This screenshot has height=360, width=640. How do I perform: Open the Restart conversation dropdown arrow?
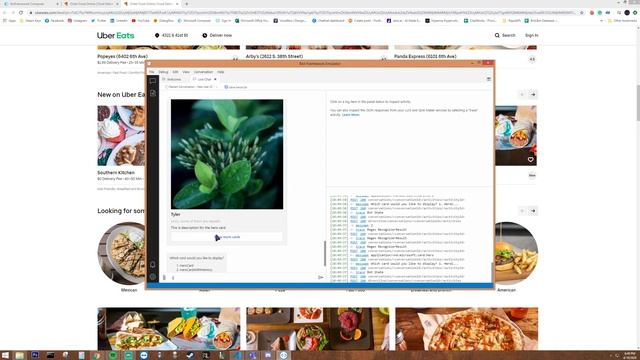[x=217, y=87]
